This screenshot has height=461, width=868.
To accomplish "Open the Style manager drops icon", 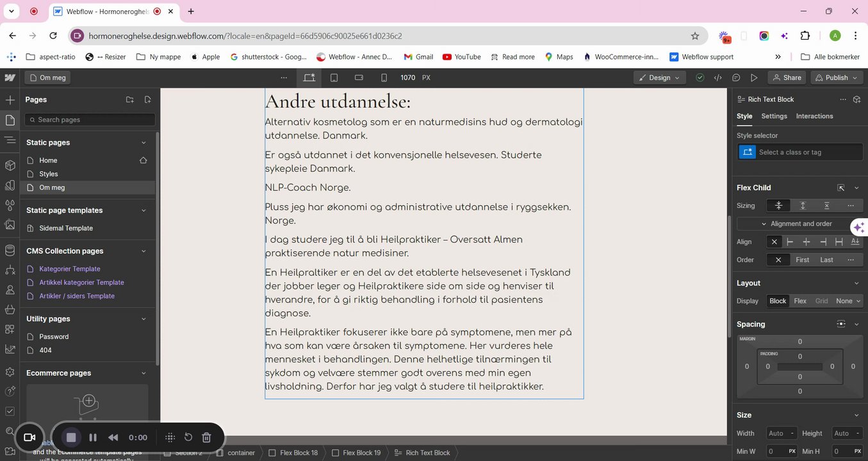I will 10,206.
